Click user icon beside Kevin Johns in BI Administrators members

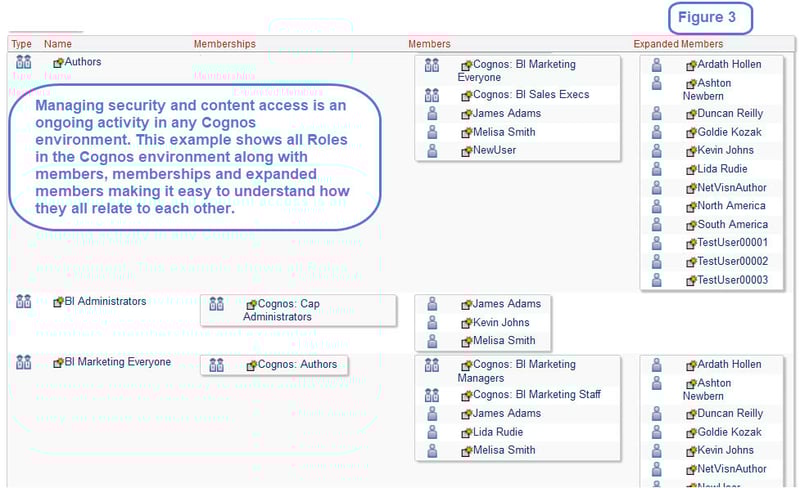coord(432,323)
